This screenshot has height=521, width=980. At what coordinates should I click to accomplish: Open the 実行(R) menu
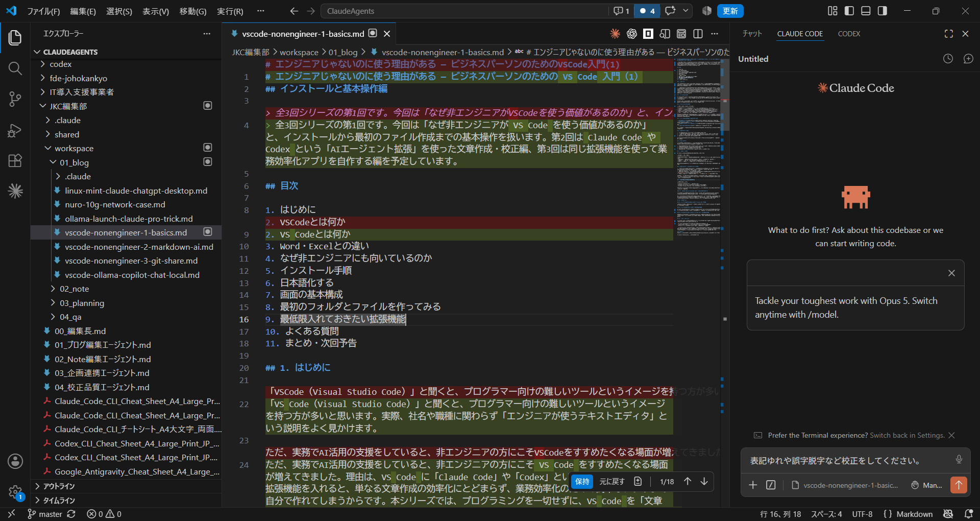(x=230, y=11)
